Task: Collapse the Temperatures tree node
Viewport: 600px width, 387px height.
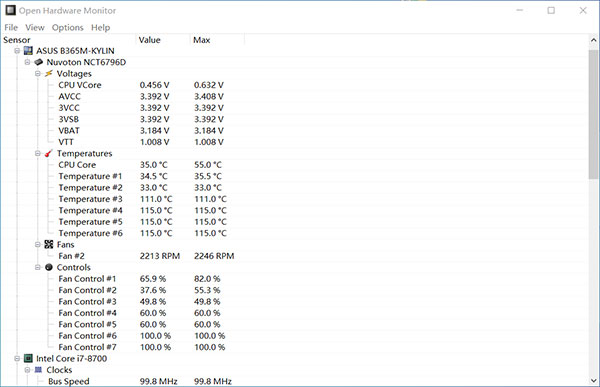Action: pyautogui.click(x=38, y=153)
